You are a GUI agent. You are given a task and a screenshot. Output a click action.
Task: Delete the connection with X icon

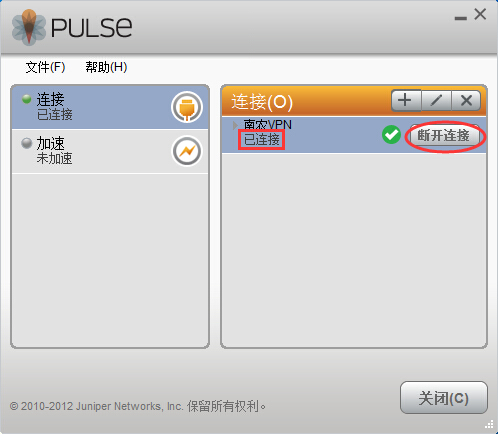(466, 100)
